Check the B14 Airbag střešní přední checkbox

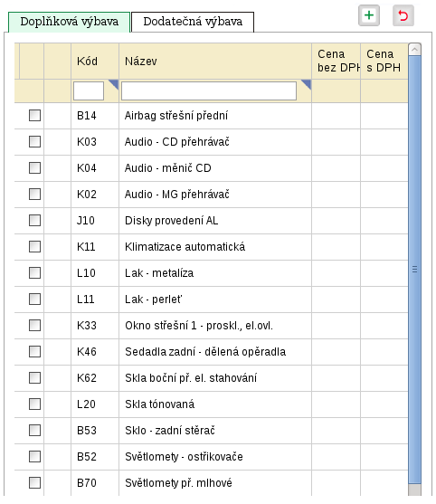34,116
